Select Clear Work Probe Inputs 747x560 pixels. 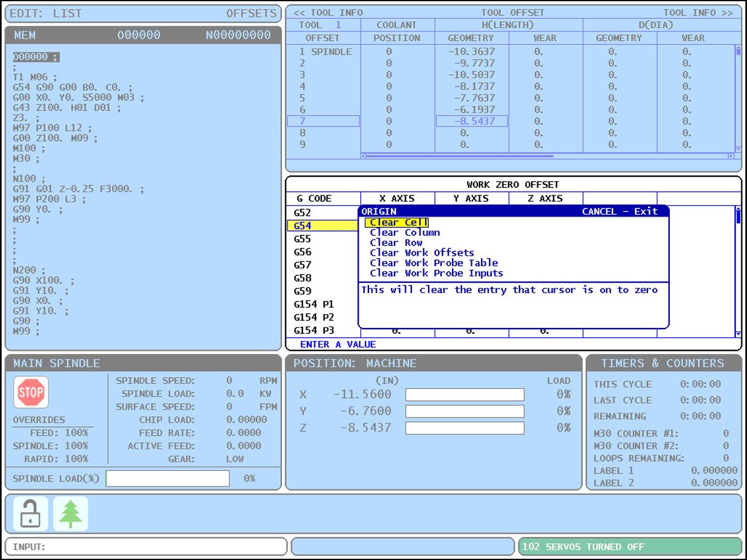pos(436,273)
